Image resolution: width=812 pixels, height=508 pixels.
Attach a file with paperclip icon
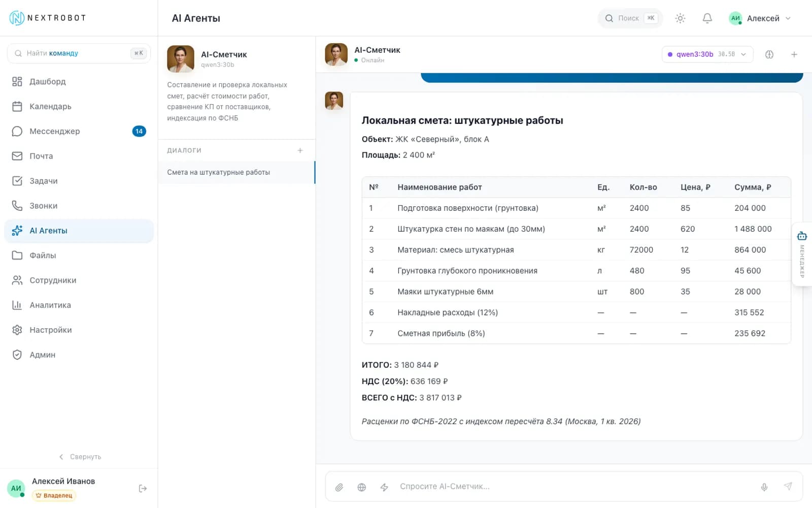click(339, 487)
